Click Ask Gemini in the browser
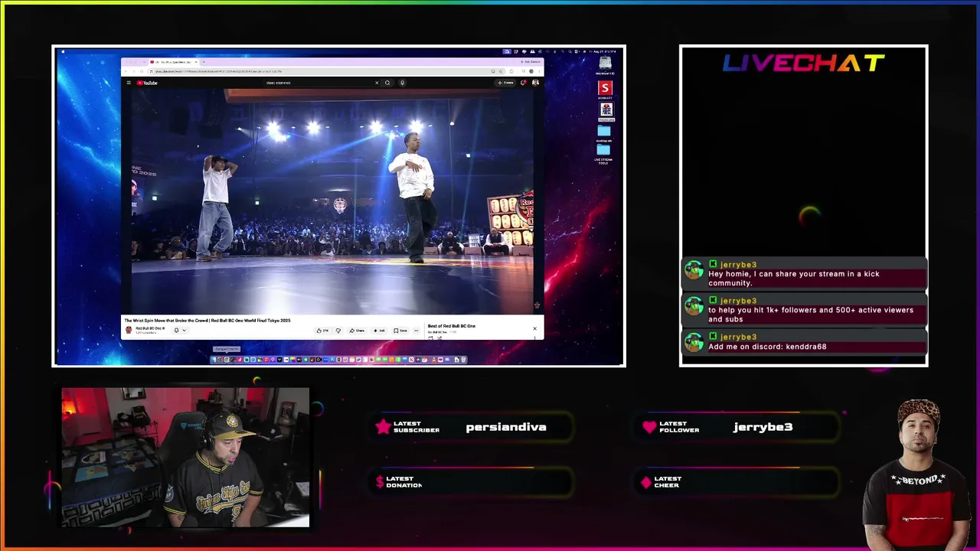980x551 pixels. (x=531, y=62)
